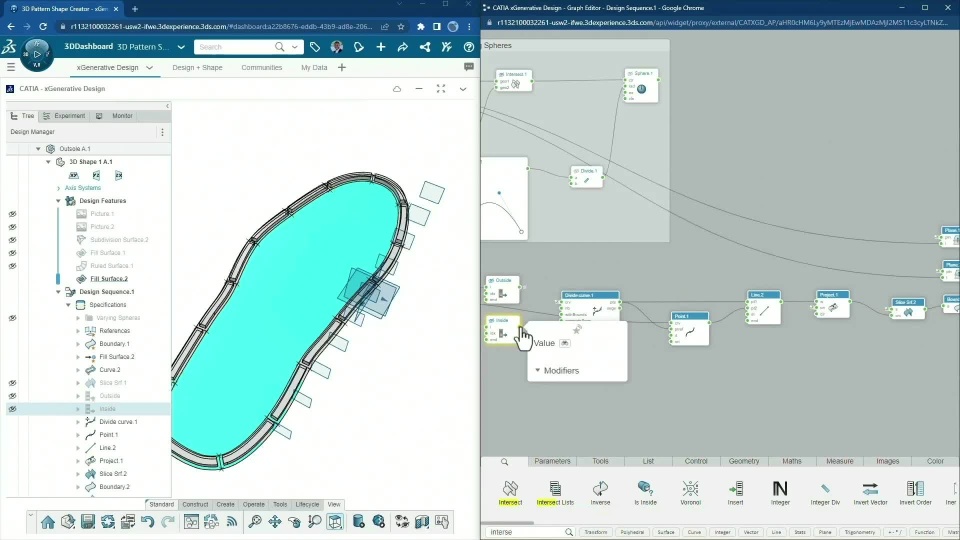Toggle visibility of Inside item
This screenshot has width=960, height=540.
pyautogui.click(x=12, y=408)
